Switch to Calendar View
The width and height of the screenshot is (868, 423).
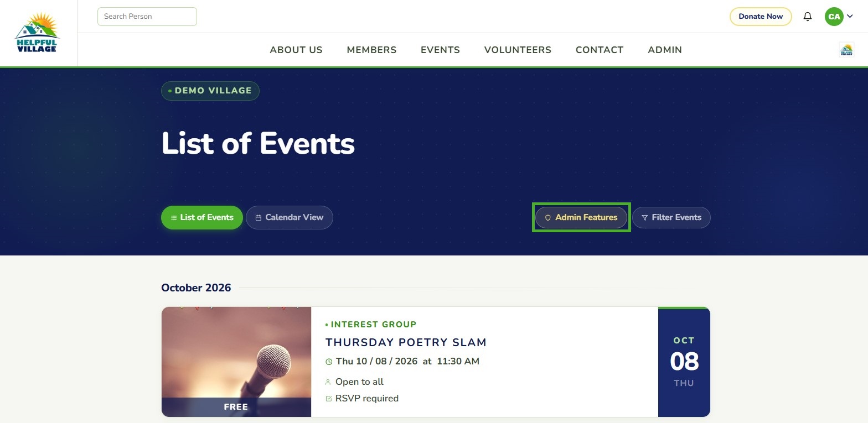[289, 217]
